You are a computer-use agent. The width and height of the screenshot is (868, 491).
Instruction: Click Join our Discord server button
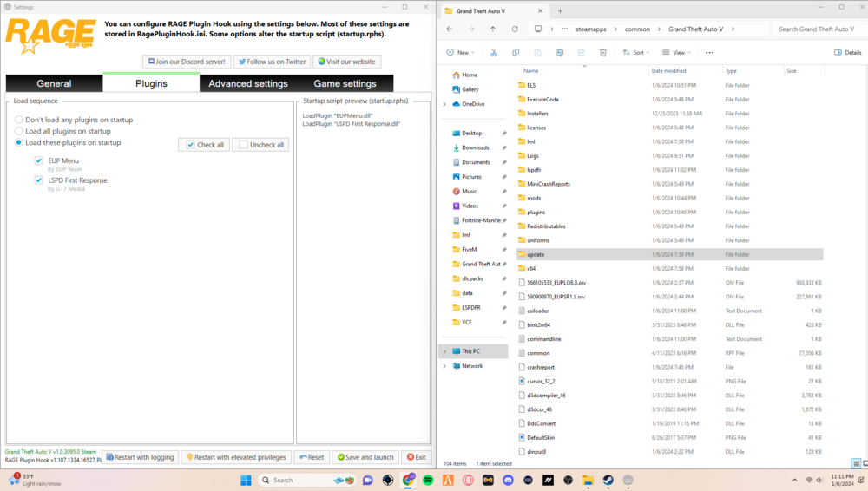click(x=187, y=62)
